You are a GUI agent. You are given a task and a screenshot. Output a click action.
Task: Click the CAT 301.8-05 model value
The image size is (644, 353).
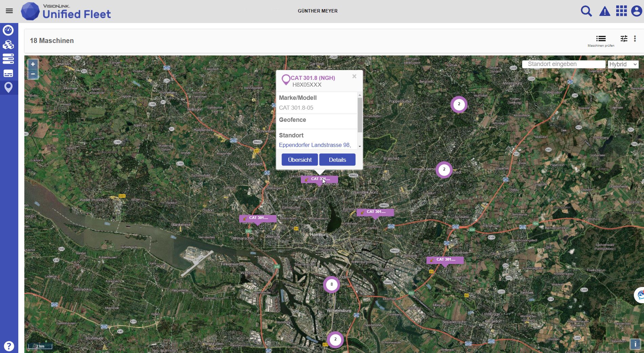click(296, 108)
